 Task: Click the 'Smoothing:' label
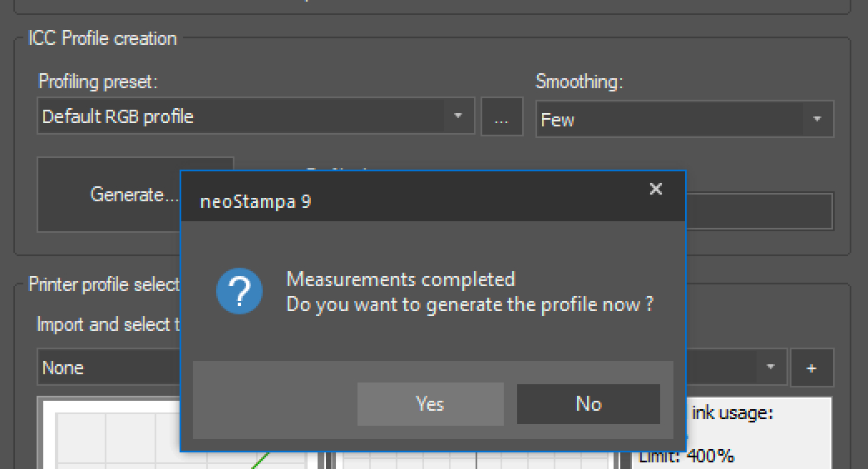pos(579,81)
